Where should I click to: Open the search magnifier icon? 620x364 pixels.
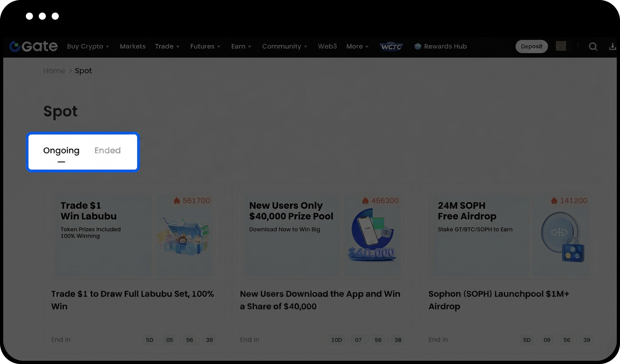(593, 47)
